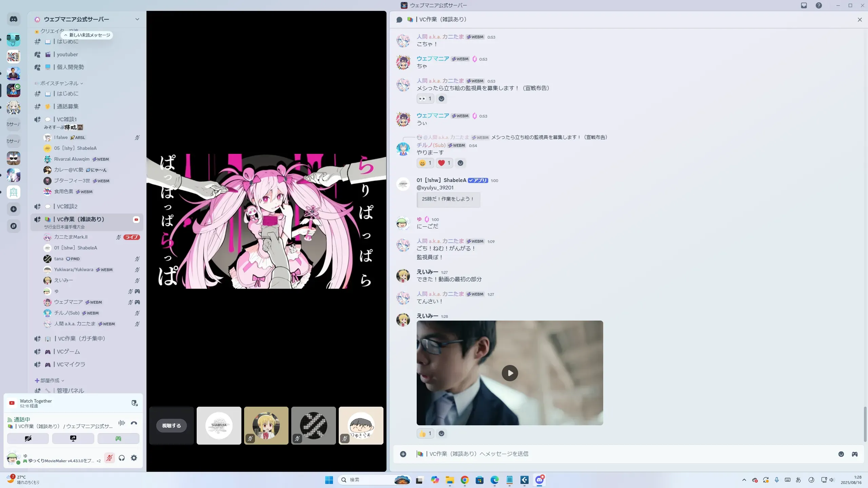Select the VC雑談2 voice channel

pos(67,206)
